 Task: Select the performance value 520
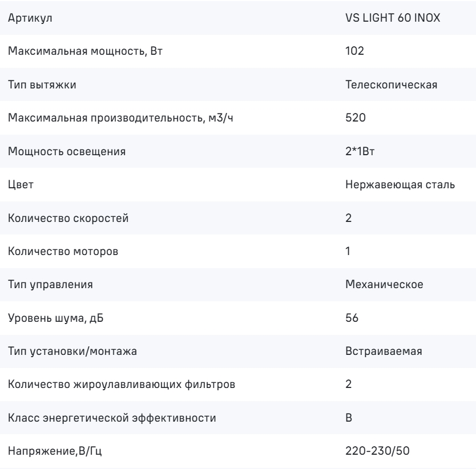point(356,118)
